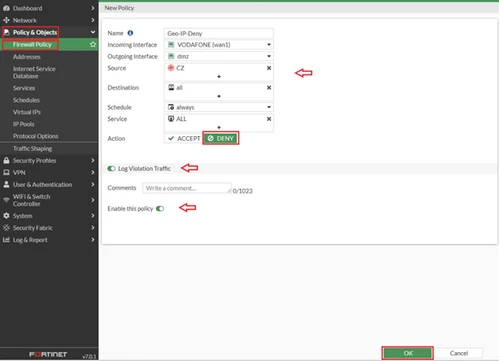The width and height of the screenshot is (499, 361).
Task: Remove the ALL service entry
Action: tap(269, 119)
